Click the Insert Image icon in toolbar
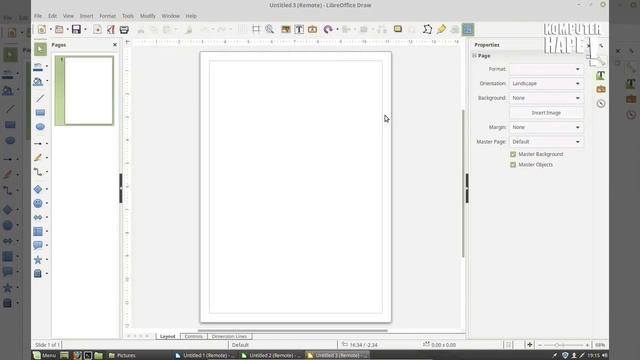 (x=286, y=29)
